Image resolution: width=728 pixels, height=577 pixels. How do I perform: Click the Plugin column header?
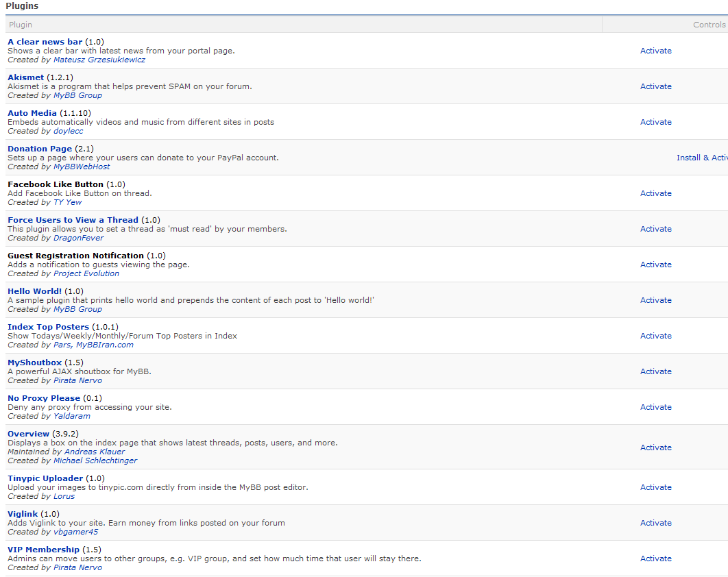21,25
